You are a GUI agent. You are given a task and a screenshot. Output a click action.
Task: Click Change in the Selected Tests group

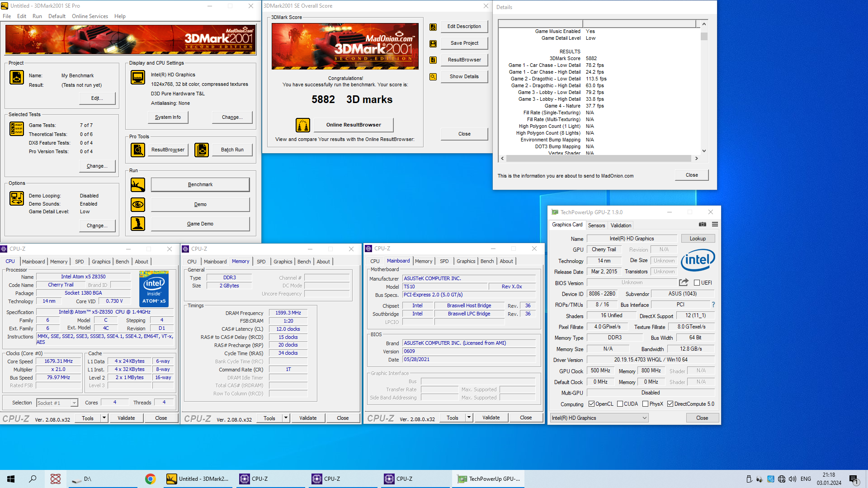(97, 166)
